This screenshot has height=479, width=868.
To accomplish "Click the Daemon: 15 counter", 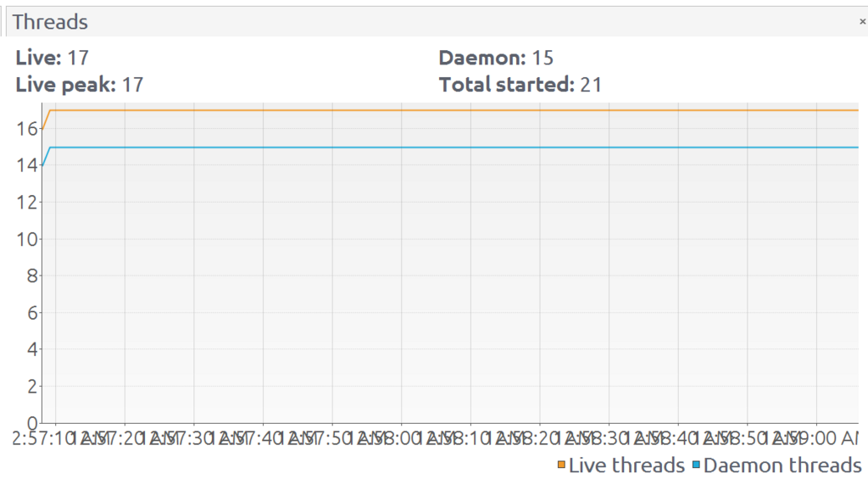I will click(x=496, y=58).
